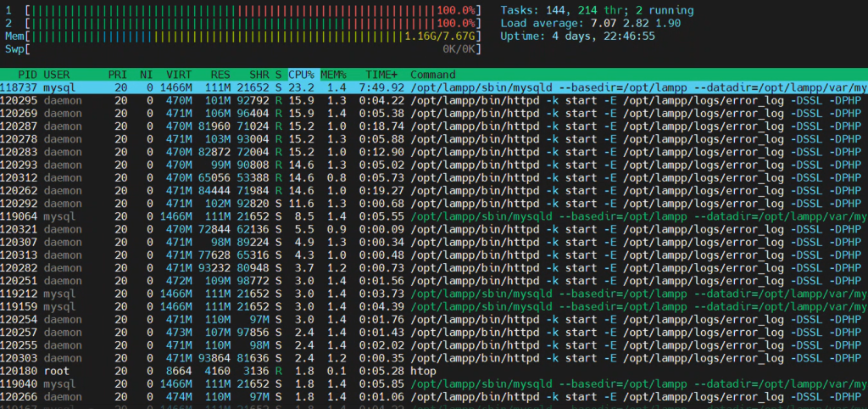
Task: Select httpd process PID 120292
Action: point(434,204)
